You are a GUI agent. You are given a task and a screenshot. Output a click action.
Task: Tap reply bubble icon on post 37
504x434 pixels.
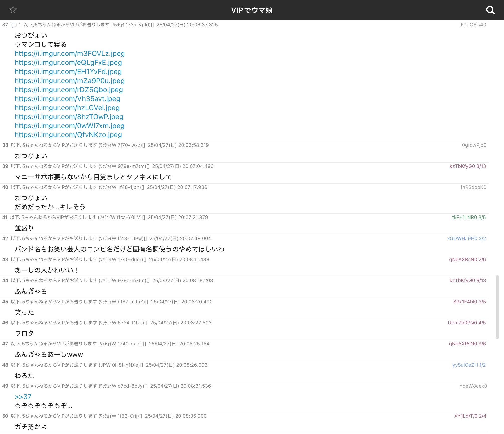click(x=14, y=25)
